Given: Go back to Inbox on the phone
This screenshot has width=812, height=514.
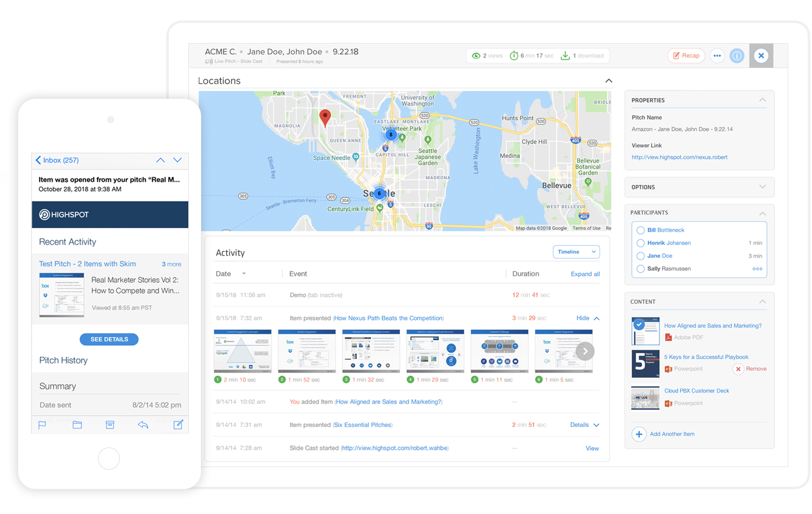Looking at the screenshot, I should [x=57, y=160].
